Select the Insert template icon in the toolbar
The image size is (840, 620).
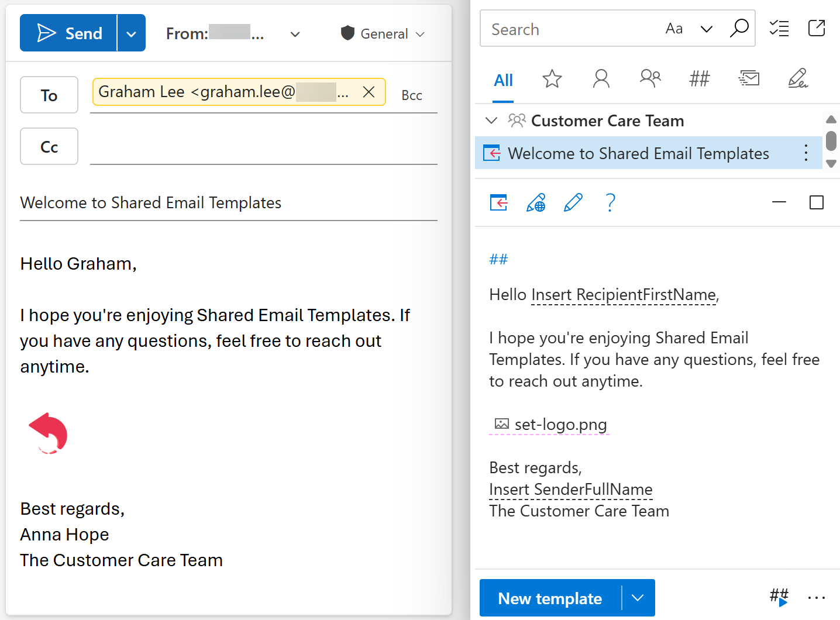(498, 202)
